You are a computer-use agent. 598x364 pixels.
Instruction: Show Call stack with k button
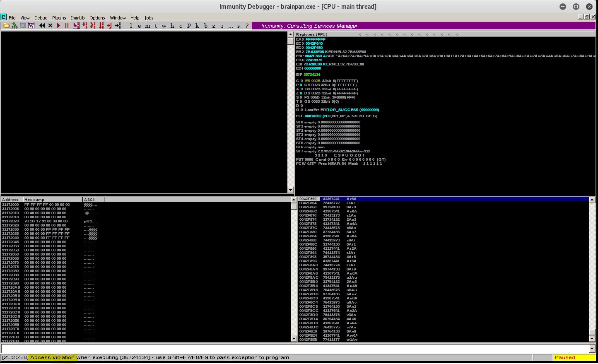click(x=197, y=26)
